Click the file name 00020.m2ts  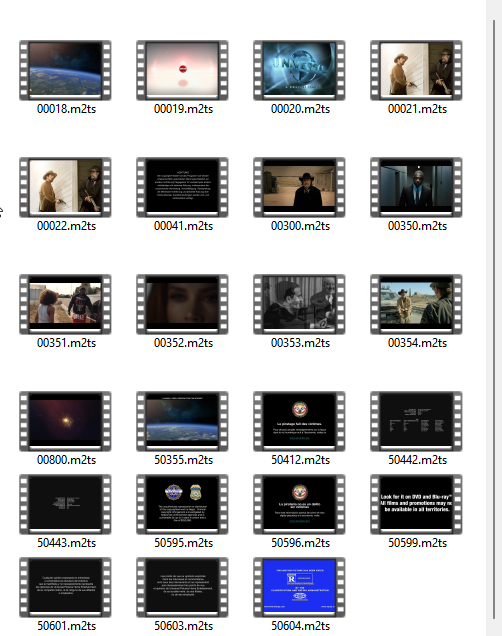pos(300,109)
